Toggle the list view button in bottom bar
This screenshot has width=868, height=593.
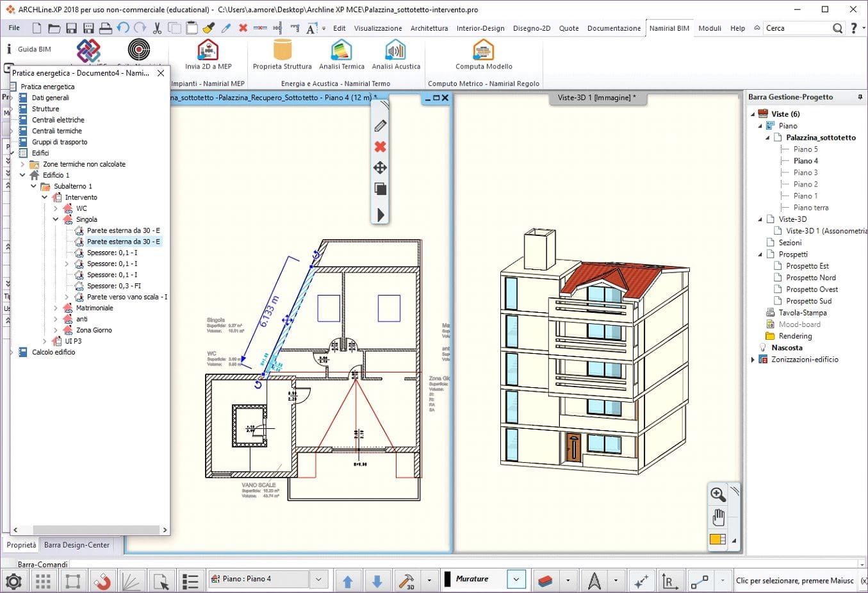[x=190, y=581]
